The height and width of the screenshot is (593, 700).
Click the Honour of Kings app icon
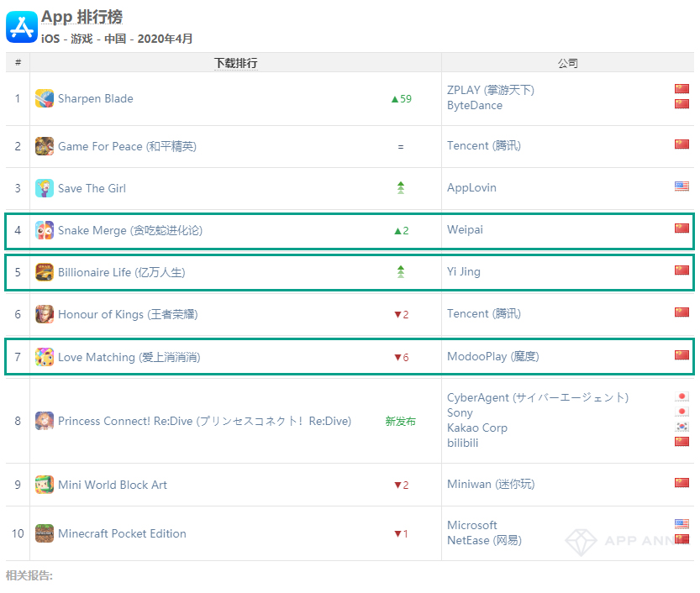[45, 314]
